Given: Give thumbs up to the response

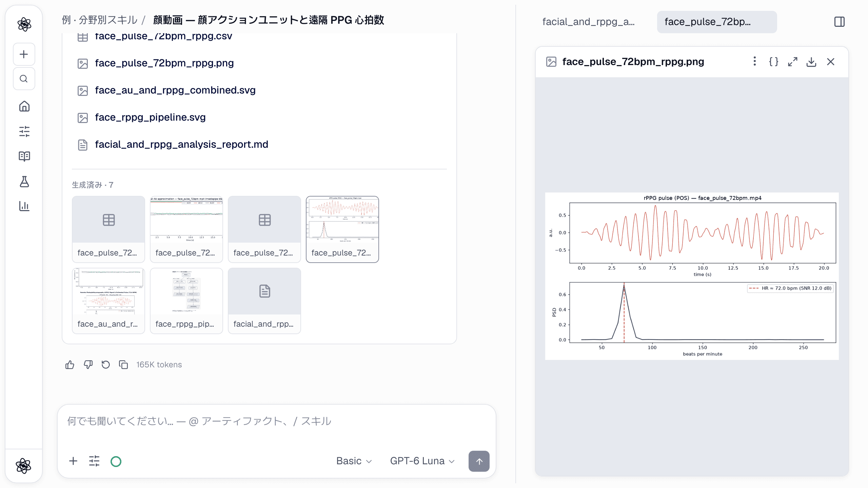Looking at the screenshot, I should 70,365.
